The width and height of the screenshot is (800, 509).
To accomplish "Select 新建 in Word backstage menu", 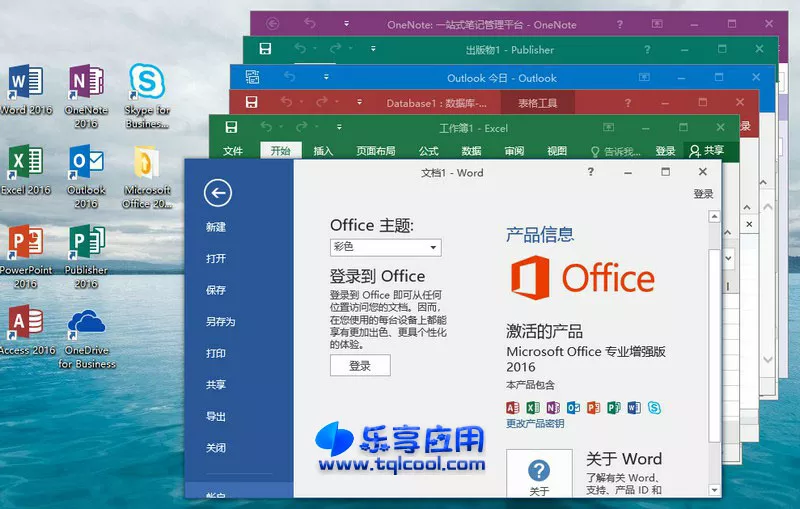I will (216, 227).
